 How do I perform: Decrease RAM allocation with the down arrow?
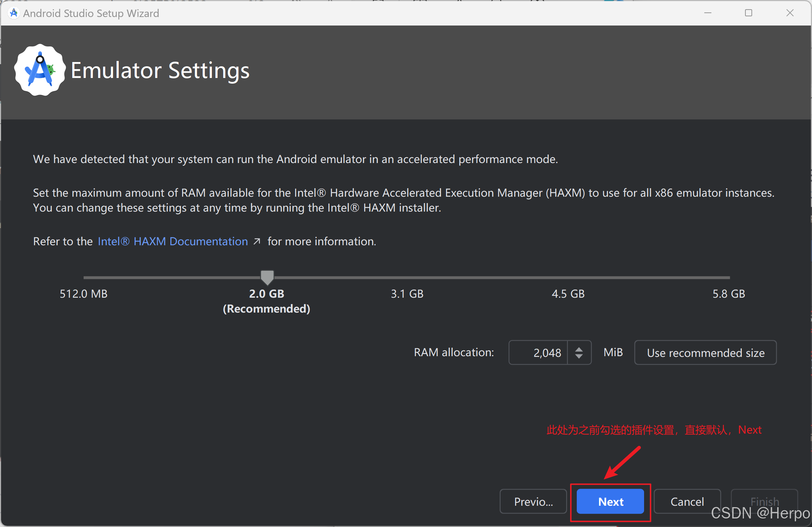(x=579, y=356)
